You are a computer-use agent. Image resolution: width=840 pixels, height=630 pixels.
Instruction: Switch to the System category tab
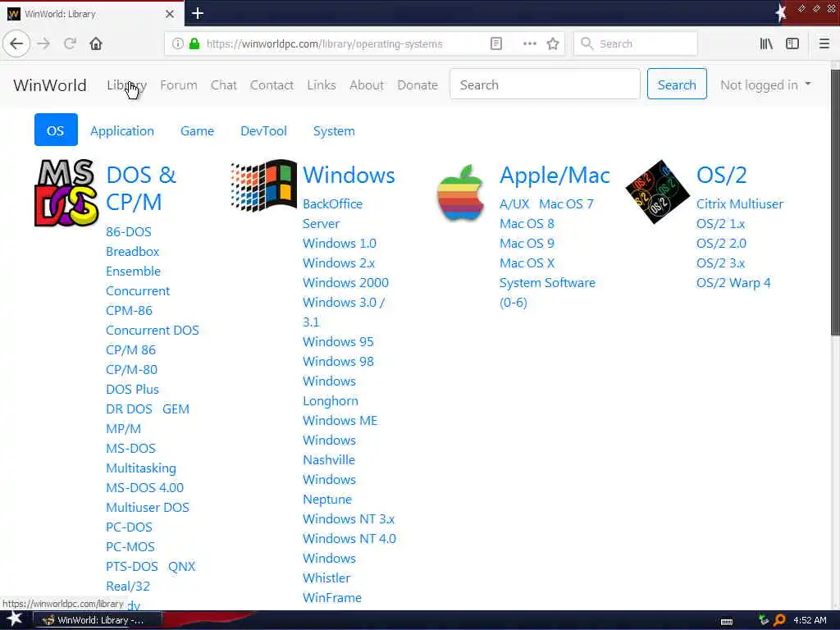pyautogui.click(x=334, y=130)
